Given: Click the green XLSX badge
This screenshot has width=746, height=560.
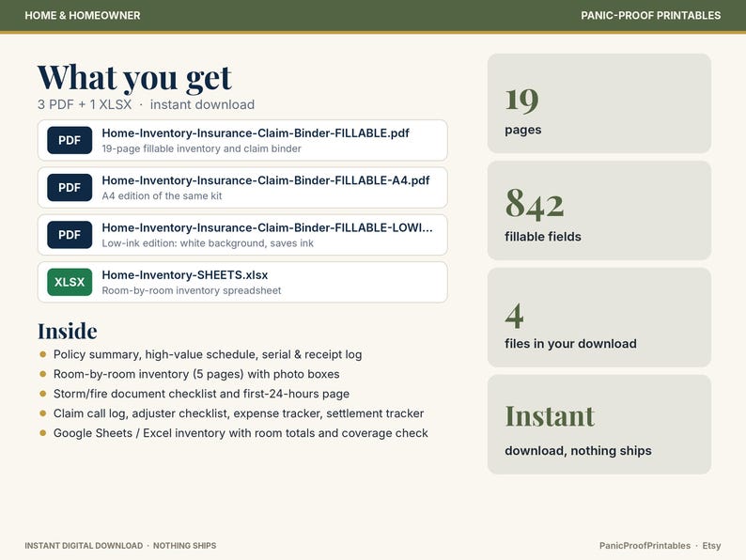Looking at the screenshot, I should coord(70,282).
